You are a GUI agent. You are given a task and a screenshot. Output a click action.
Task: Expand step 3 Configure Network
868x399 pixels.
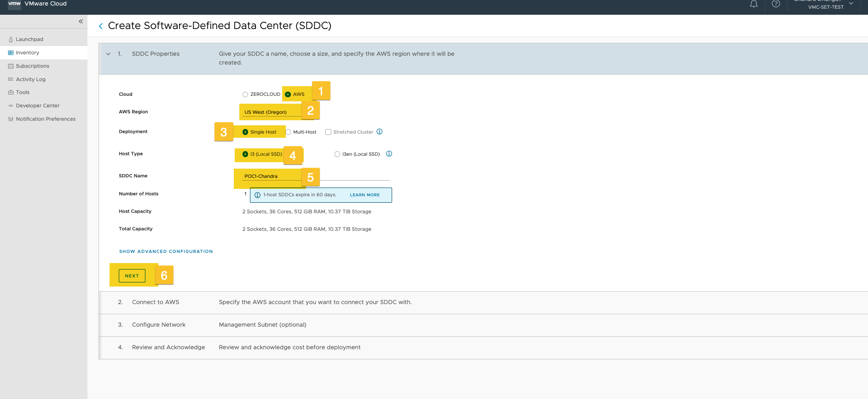pos(483,325)
